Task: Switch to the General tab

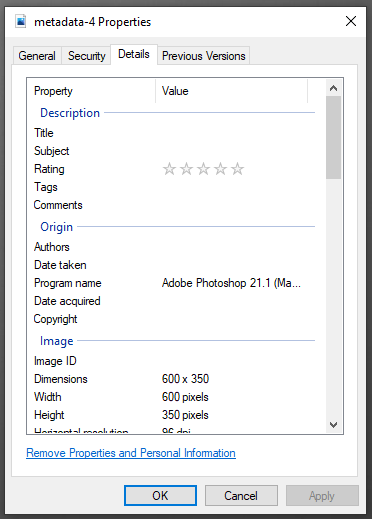Action: point(37,55)
